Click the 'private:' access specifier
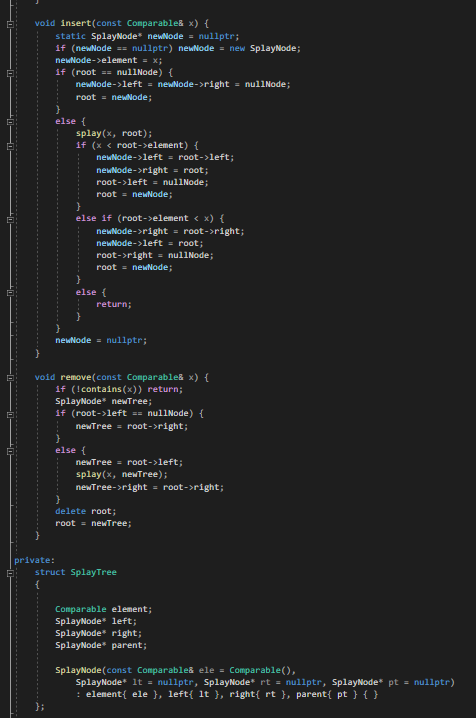The width and height of the screenshot is (476, 718). (x=34, y=560)
